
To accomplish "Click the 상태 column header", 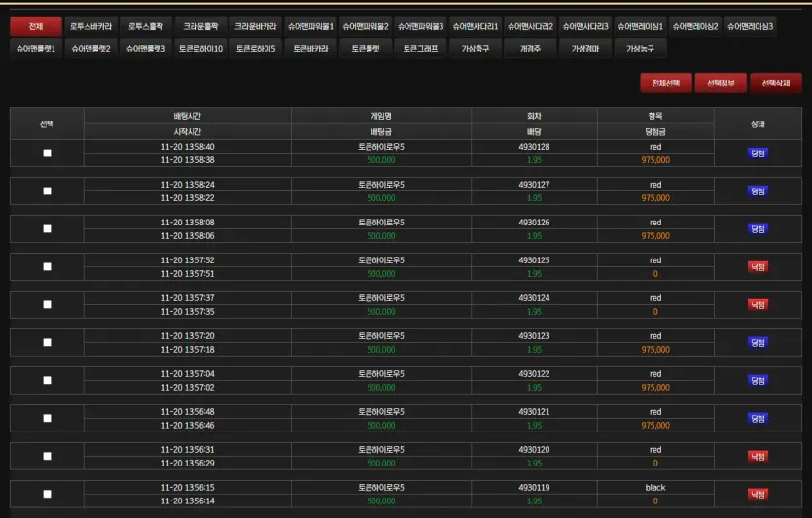I will [758, 123].
